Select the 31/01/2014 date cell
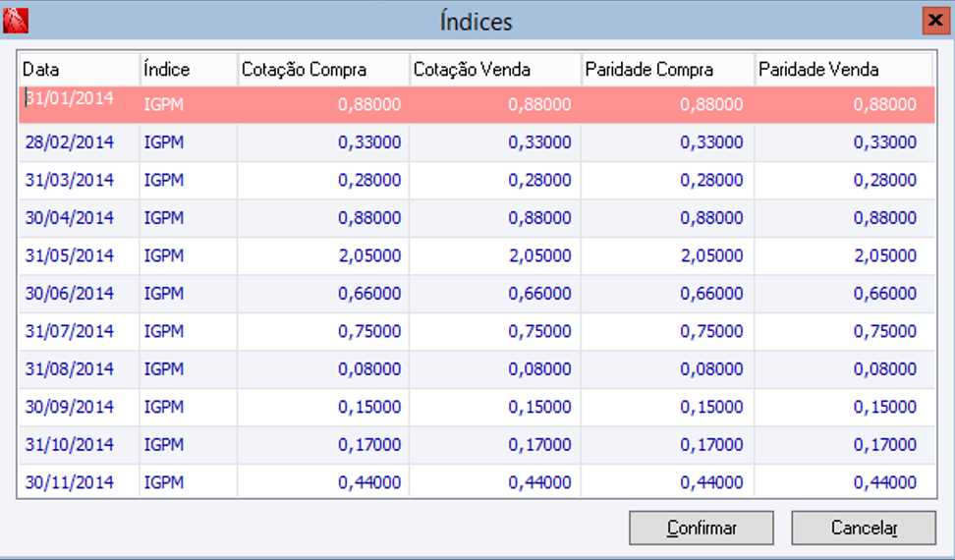The width and height of the screenshot is (955, 560). pos(80,104)
